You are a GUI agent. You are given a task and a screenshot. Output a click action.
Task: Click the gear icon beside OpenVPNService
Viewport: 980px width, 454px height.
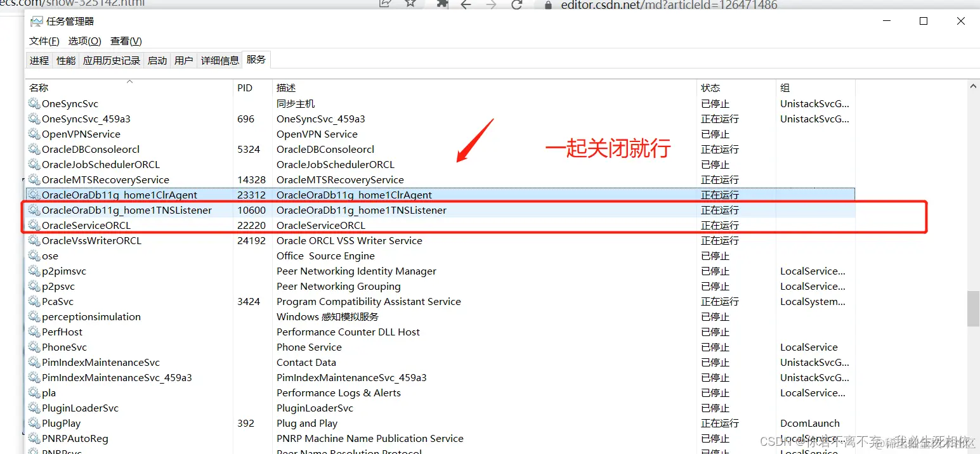34,134
